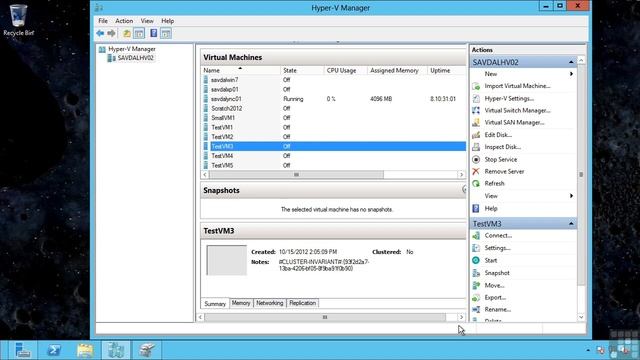Expand the New submenu arrow
The width and height of the screenshot is (640, 360).
coord(571,74)
